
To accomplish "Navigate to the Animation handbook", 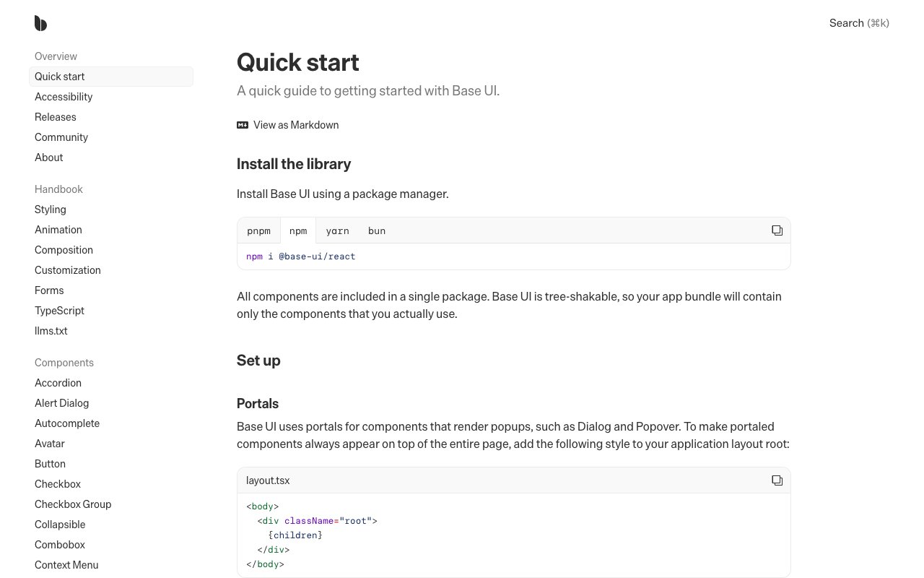I will click(x=58, y=230).
